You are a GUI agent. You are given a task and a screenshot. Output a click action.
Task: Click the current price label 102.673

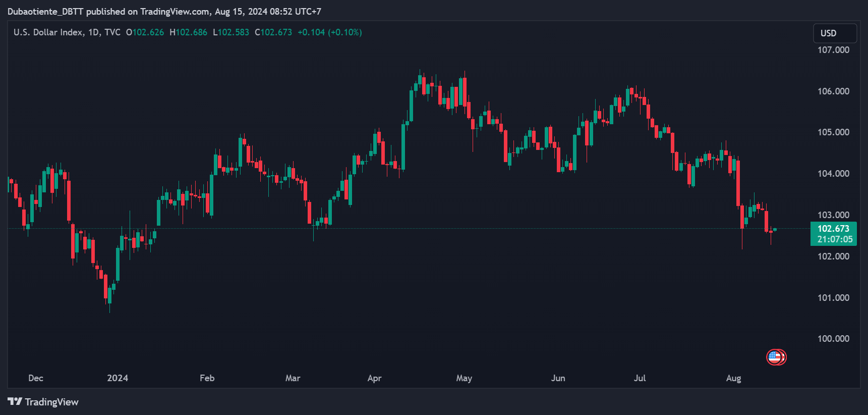tap(833, 229)
